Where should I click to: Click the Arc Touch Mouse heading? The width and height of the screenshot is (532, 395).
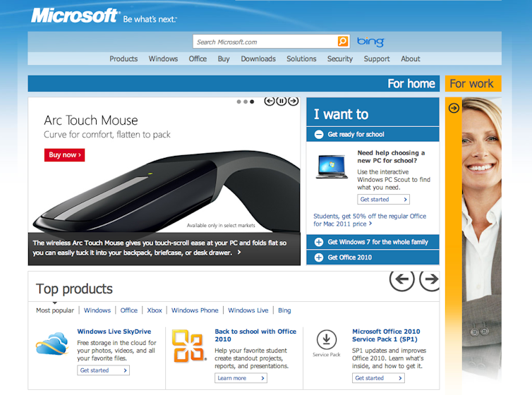click(91, 121)
